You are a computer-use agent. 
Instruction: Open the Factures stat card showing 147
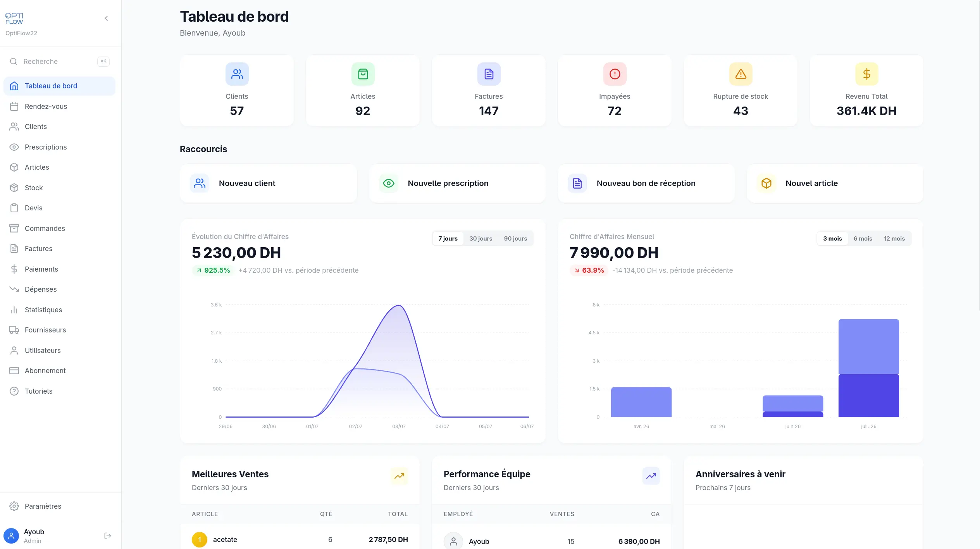pos(489,91)
